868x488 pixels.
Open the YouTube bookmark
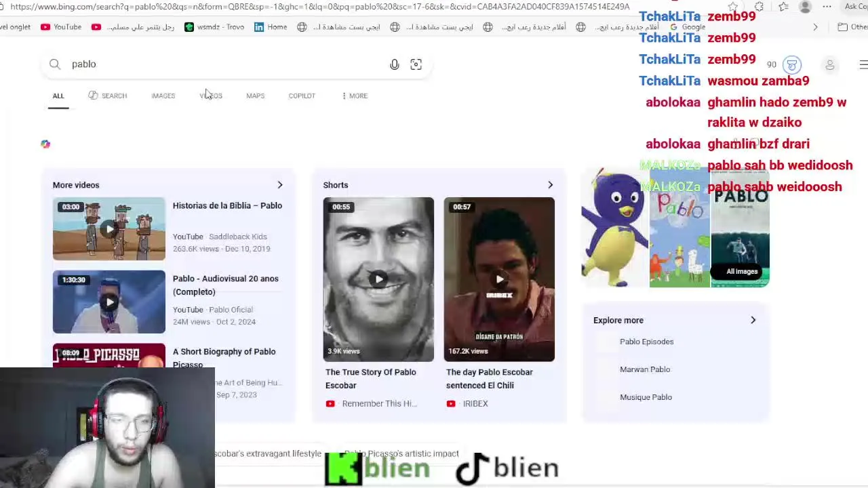(x=61, y=27)
